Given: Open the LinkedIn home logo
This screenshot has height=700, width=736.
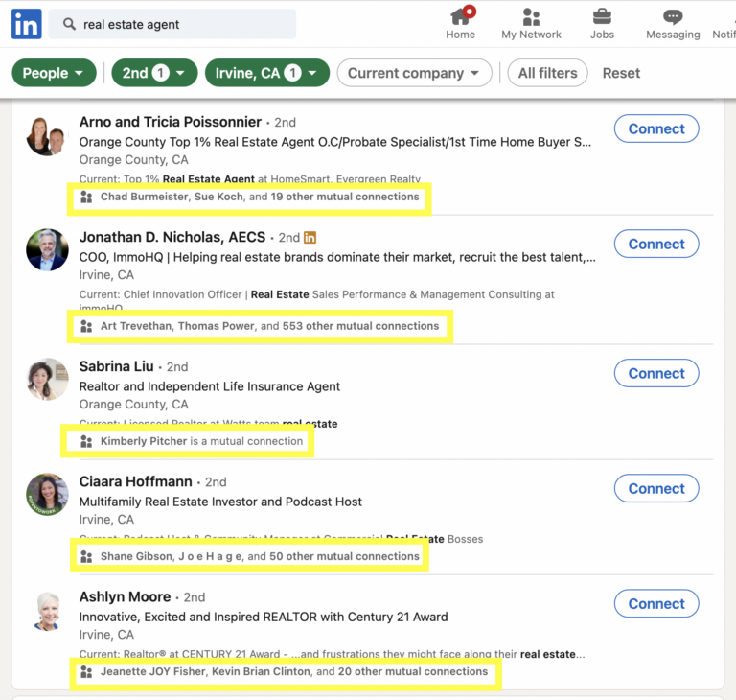Looking at the screenshot, I should [26, 24].
